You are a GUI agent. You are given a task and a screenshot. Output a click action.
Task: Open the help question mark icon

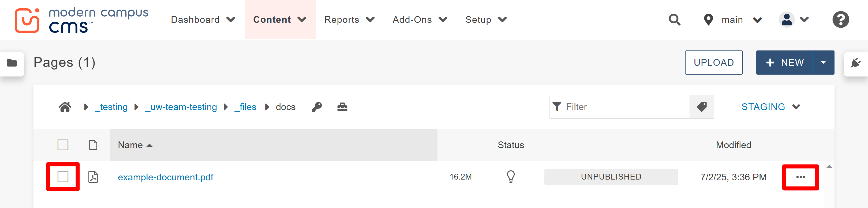(841, 20)
